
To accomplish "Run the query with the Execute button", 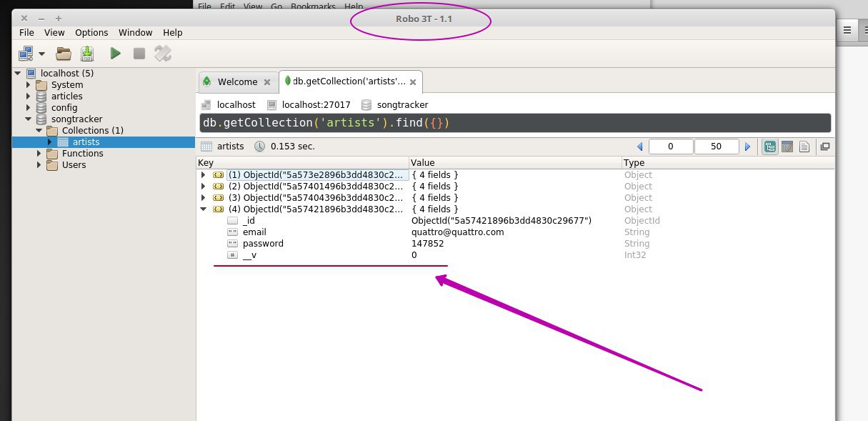I will (115, 53).
